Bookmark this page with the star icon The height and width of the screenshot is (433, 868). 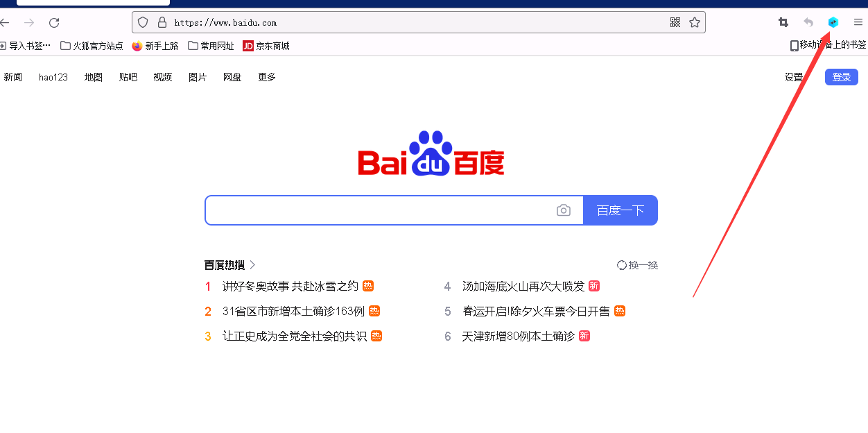[x=695, y=22]
